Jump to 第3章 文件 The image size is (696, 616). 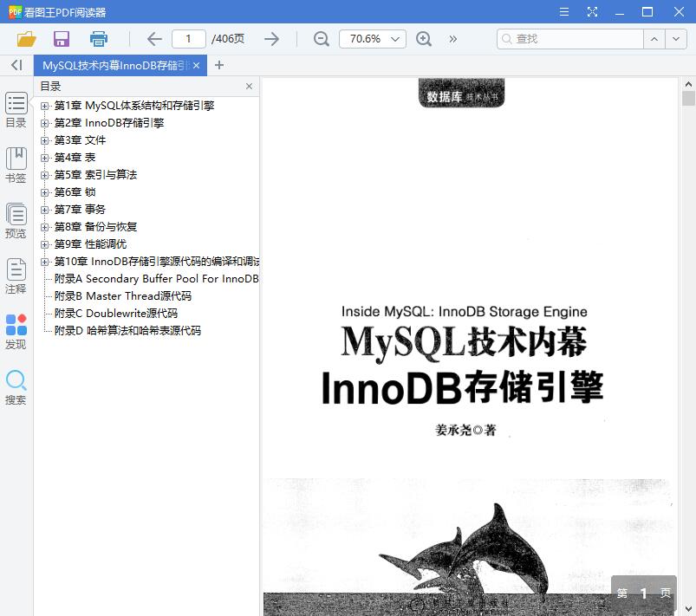click(x=80, y=140)
